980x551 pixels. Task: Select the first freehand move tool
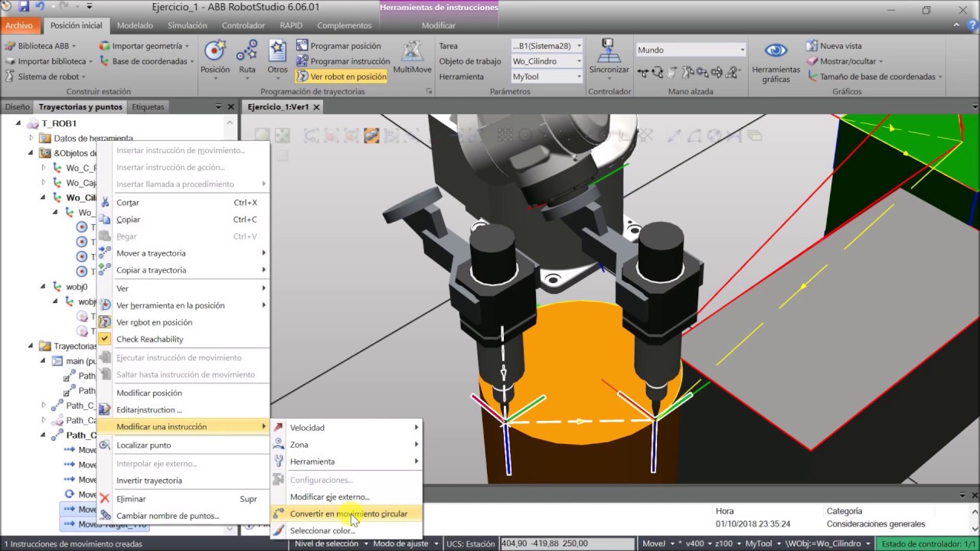click(x=643, y=73)
